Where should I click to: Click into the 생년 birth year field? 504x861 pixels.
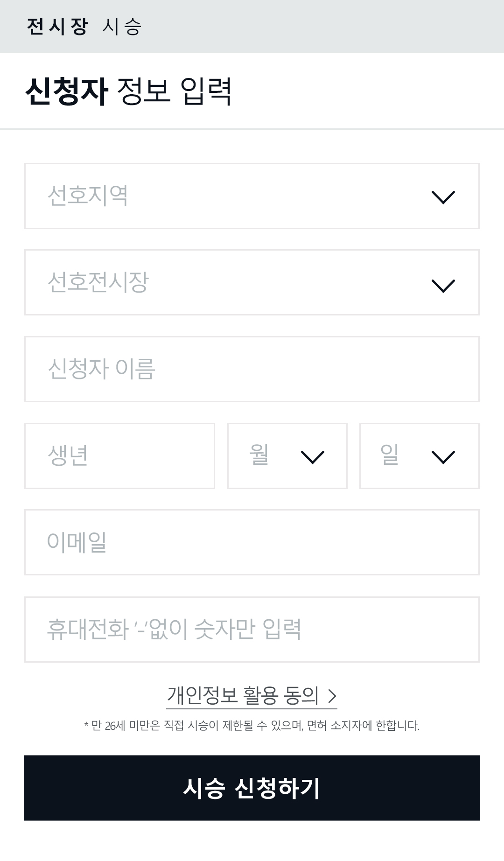[119, 456]
